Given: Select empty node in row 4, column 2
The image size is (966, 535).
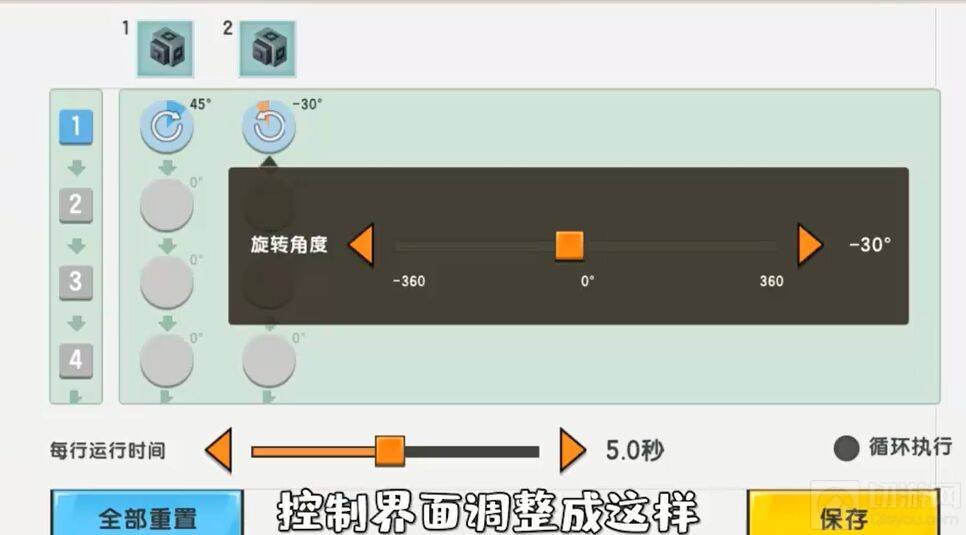Looking at the screenshot, I should click(269, 361).
